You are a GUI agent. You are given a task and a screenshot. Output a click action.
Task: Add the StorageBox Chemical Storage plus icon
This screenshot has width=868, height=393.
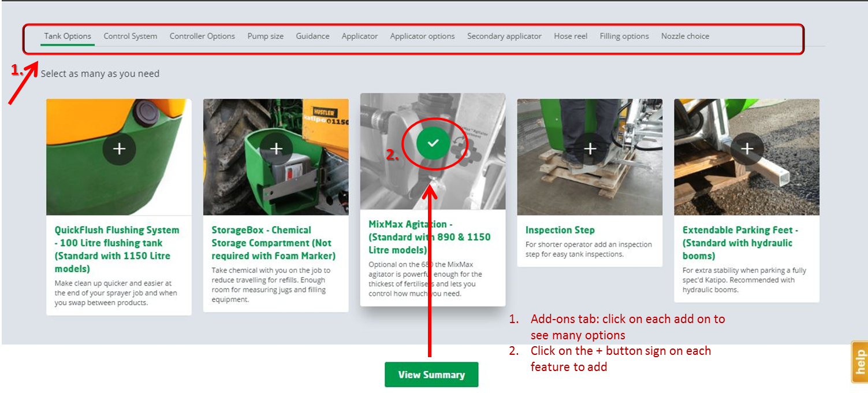click(276, 149)
